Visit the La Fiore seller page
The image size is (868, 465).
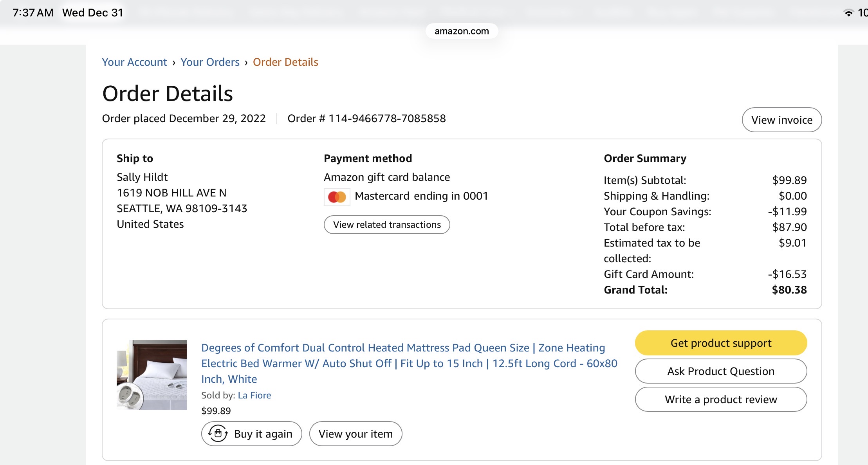point(254,395)
